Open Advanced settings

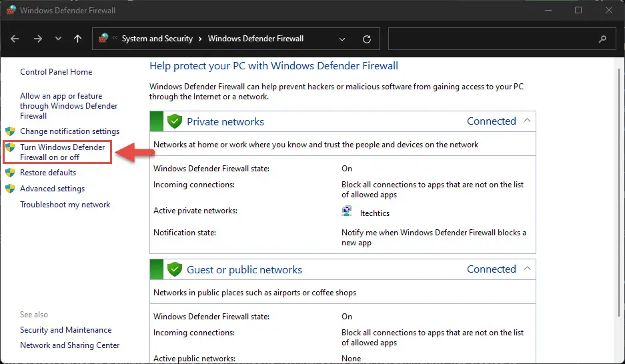(52, 189)
